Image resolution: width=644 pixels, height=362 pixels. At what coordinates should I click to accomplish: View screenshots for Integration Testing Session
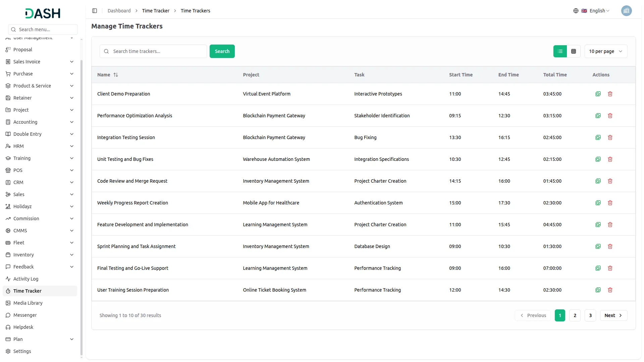(x=598, y=137)
